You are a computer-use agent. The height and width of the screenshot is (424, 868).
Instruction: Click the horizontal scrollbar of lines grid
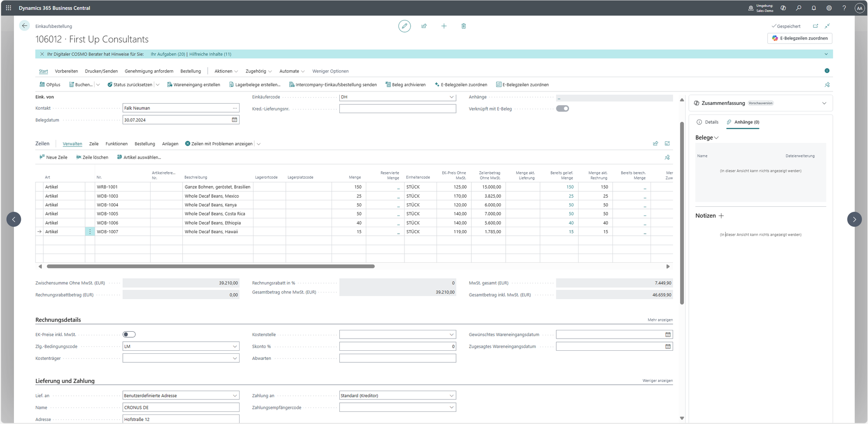click(210, 266)
